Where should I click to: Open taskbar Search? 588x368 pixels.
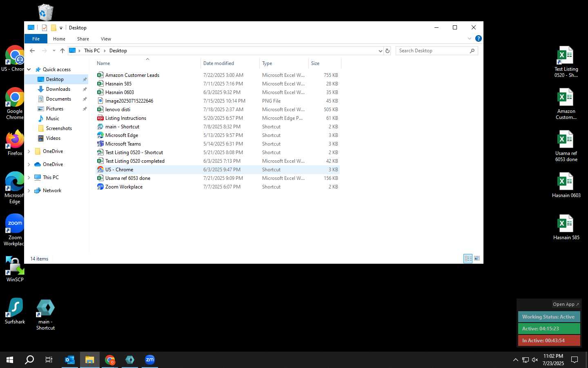[x=29, y=360]
